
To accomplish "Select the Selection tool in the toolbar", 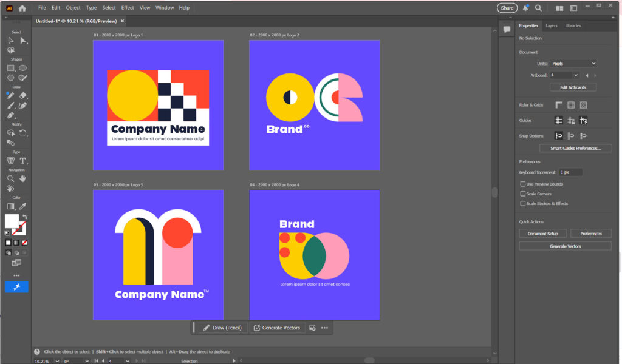I will 10,41.
